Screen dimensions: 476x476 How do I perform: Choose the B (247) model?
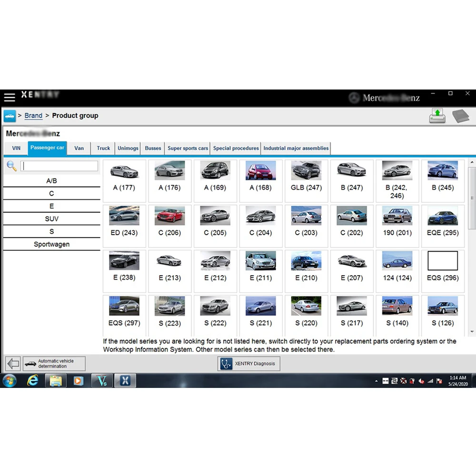pos(352,181)
